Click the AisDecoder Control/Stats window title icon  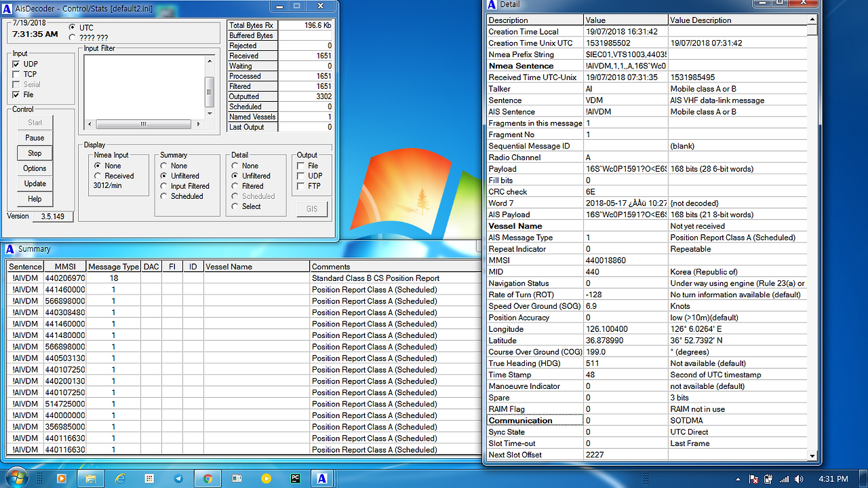click(x=7, y=8)
